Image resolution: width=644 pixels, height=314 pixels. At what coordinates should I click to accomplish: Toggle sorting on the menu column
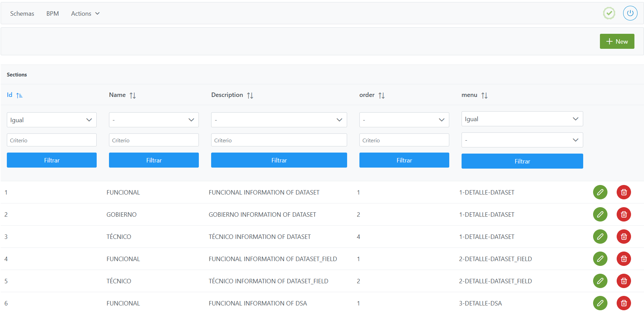click(484, 96)
